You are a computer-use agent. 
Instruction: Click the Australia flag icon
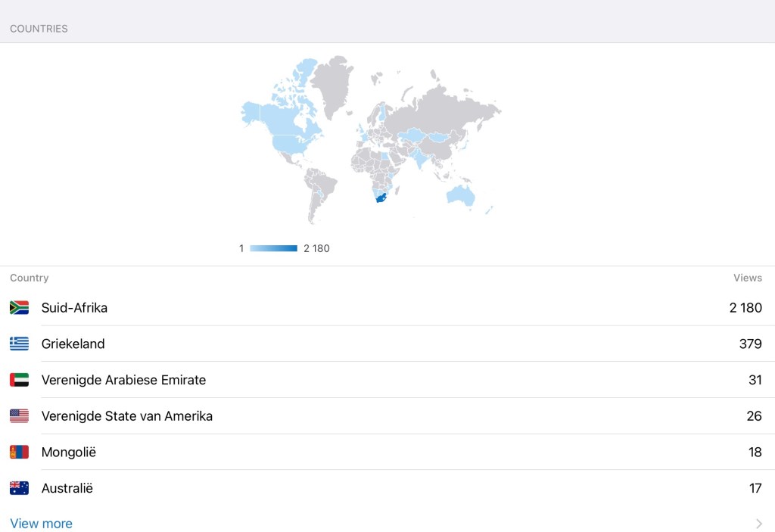(19, 488)
